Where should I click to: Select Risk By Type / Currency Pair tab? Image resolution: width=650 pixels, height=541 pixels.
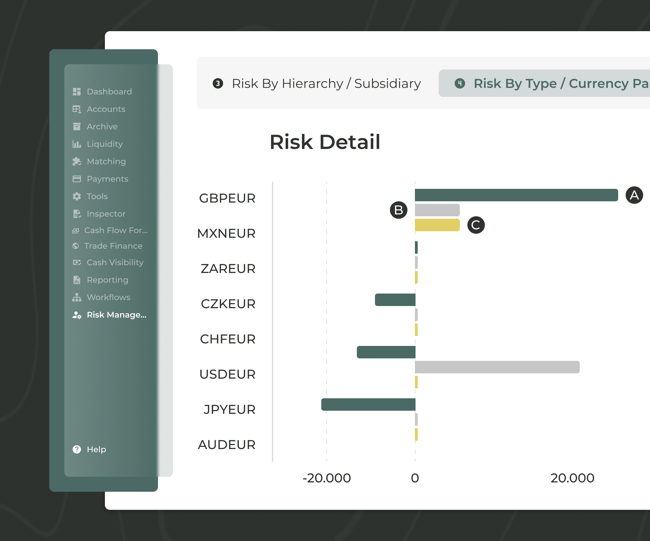click(x=544, y=83)
